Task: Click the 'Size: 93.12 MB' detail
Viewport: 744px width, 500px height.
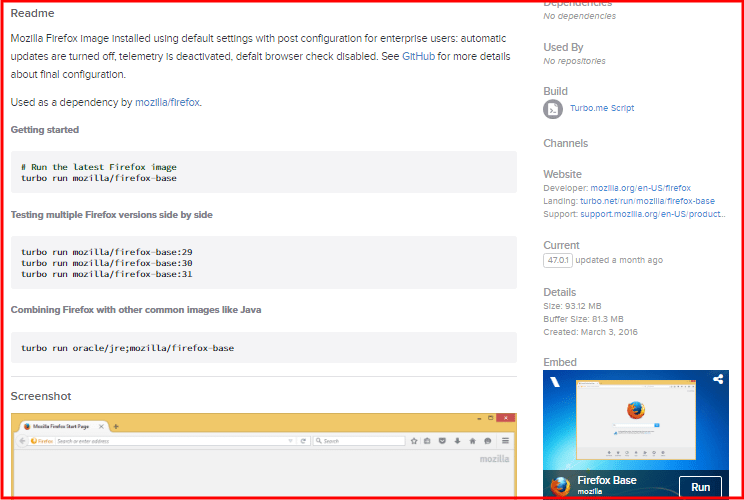Action: pyautogui.click(x=572, y=306)
